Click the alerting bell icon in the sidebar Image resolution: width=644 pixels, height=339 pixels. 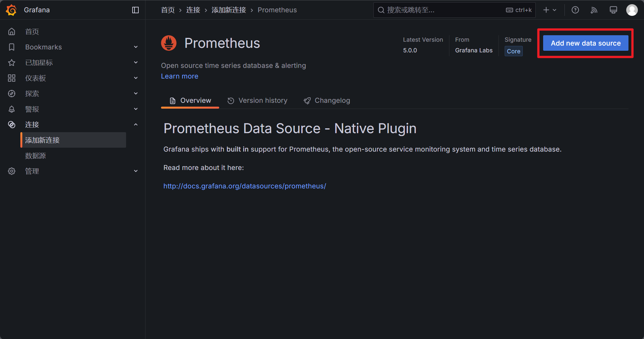12,109
